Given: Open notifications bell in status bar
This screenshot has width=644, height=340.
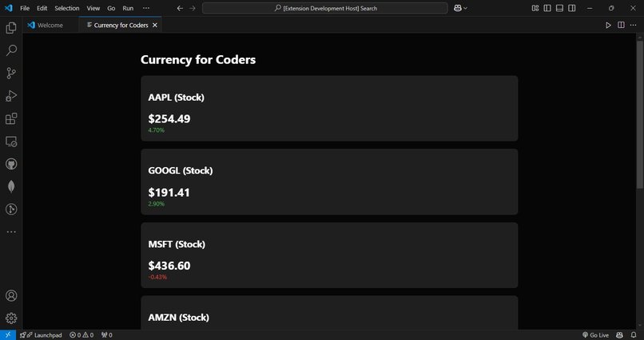Looking at the screenshot, I should pos(634,335).
